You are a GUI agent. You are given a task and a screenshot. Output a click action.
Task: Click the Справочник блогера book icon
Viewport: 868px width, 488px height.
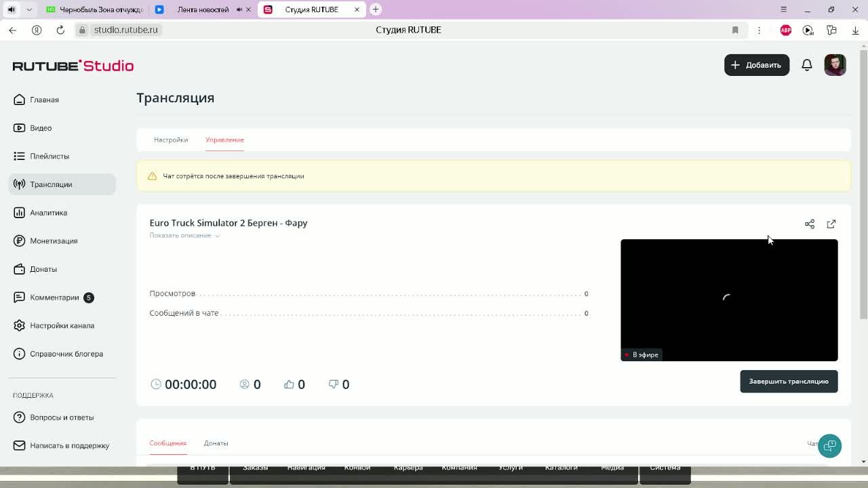[19, 354]
